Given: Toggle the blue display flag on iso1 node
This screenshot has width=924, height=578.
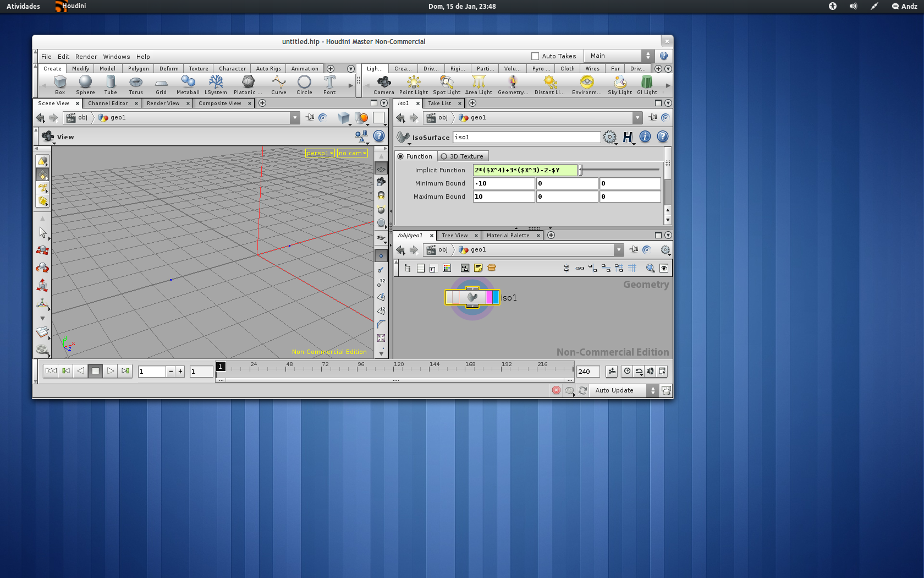Looking at the screenshot, I should [496, 297].
